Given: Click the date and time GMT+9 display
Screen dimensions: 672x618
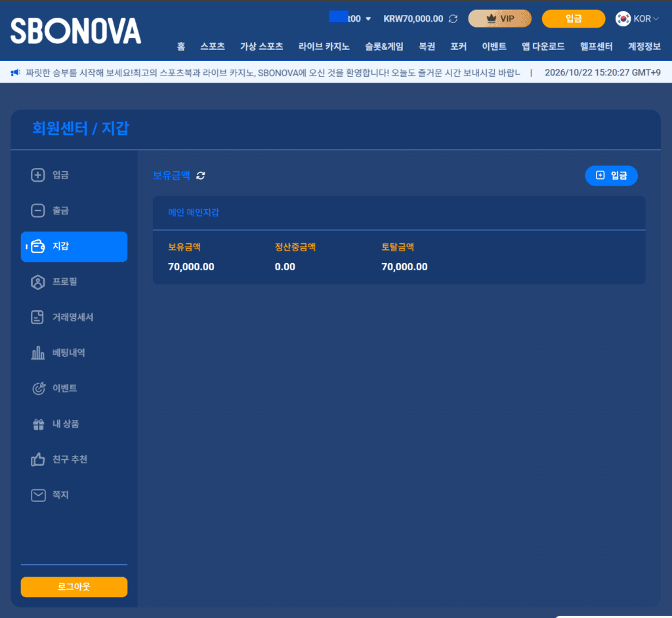Looking at the screenshot, I should pos(602,72).
